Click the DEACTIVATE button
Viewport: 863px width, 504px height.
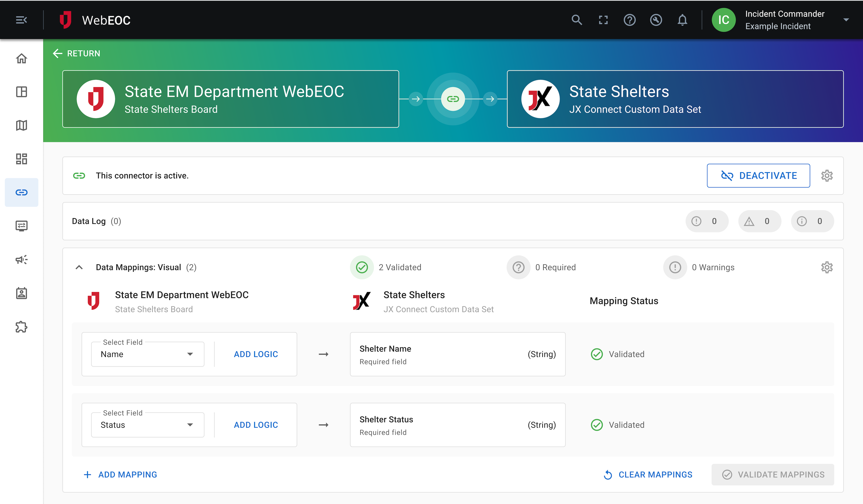click(x=758, y=176)
